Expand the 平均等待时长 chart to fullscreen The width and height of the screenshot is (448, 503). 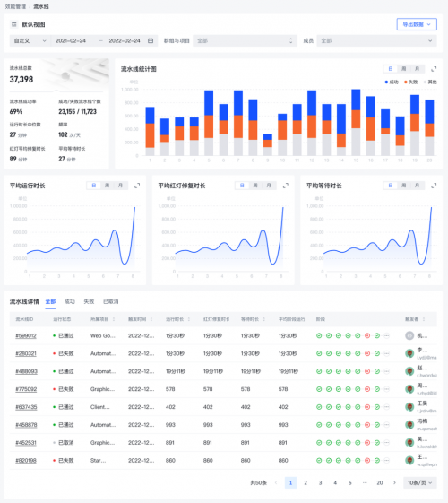[434, 186]
